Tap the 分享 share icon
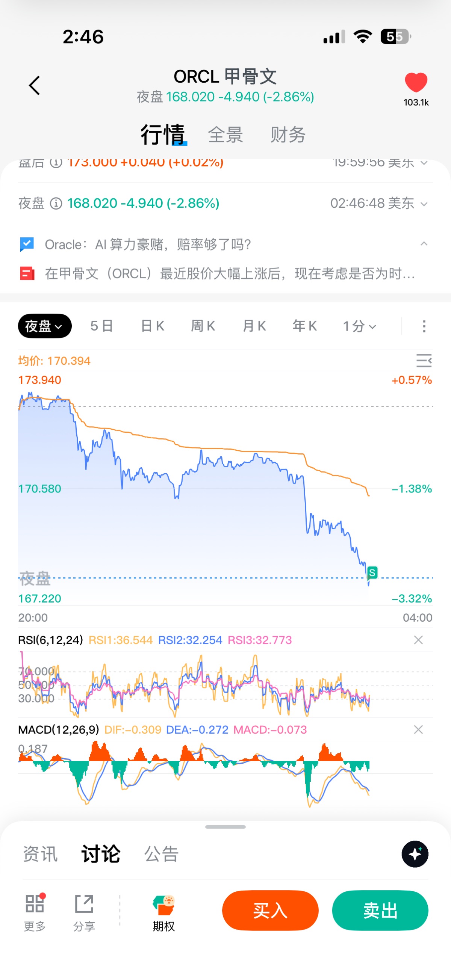451x980 pixels. tap(84, 904)
